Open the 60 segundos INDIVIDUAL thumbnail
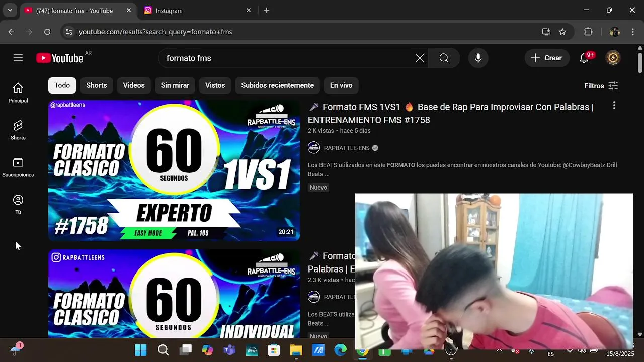The height and width of the screenshot is (362, 644). (x=174, y=294)
